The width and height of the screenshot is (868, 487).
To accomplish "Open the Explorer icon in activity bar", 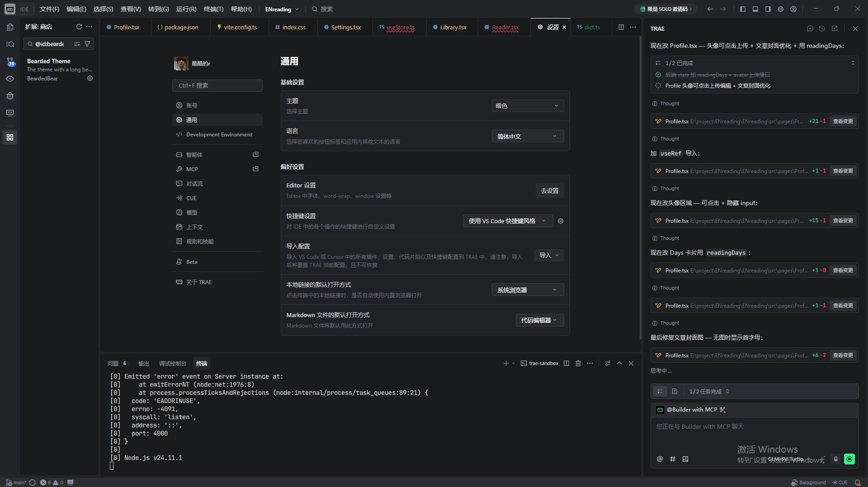I will [x=10, y=27].
